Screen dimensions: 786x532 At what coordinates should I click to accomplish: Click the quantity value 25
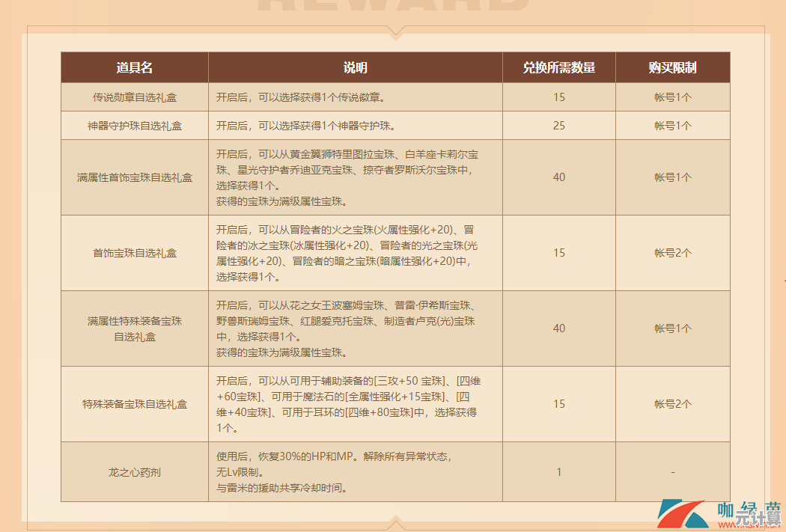pos(559,126)
